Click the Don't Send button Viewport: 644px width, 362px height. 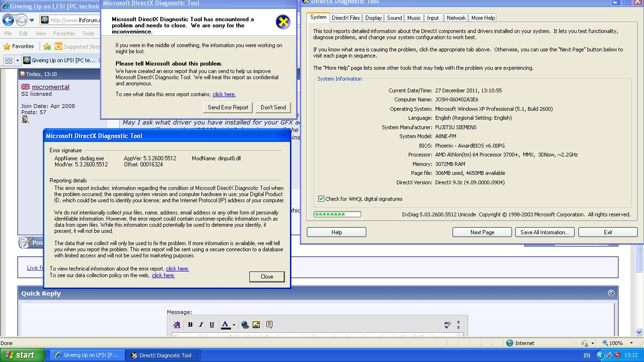coord(273,107)
